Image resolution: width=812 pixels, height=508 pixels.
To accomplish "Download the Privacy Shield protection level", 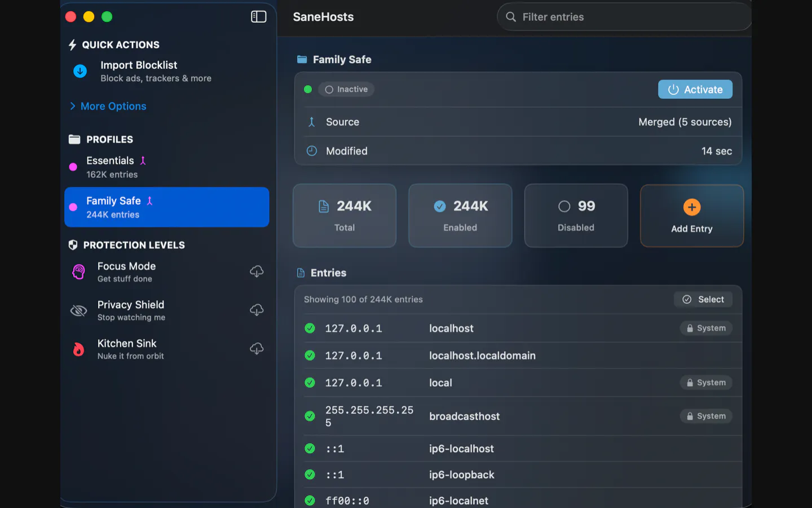I will click(x=257, y=310).
